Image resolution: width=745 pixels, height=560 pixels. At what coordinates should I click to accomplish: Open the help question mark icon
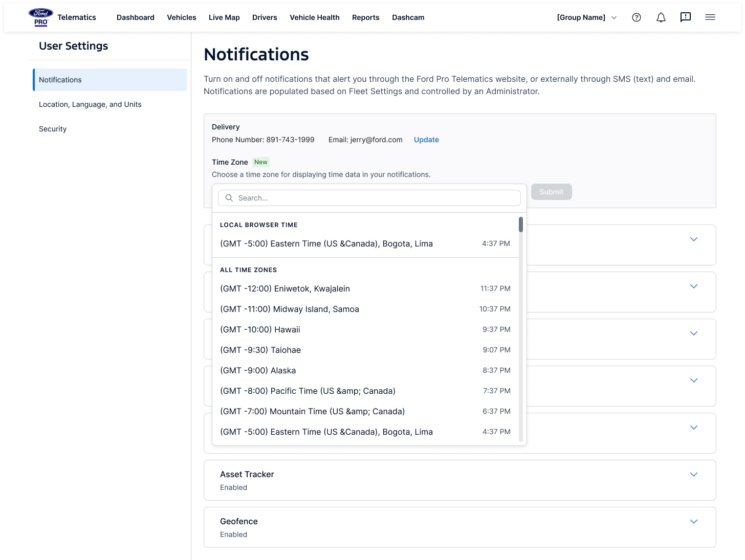pos(637,17)
